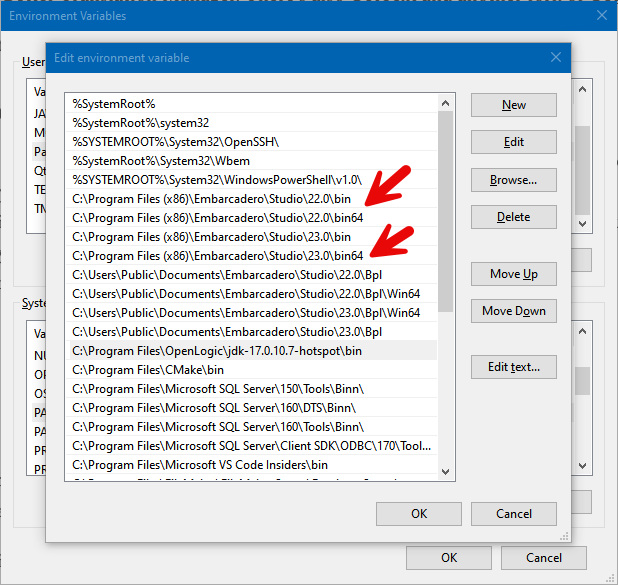Confirm with OK in Edit environment variable
Viewport: 618px width, 585px height.
click(419, 514)
